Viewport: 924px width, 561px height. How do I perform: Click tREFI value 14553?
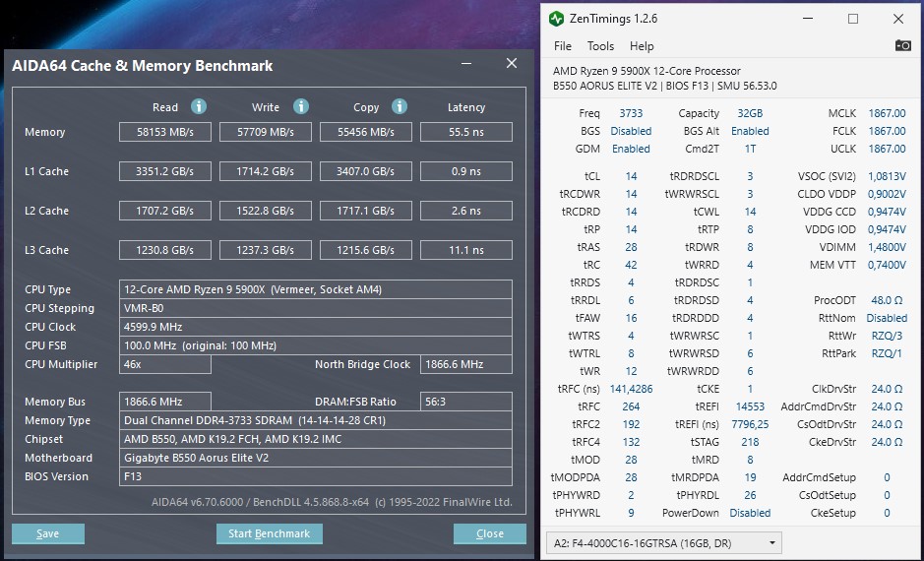pyautogui.click(x=750, y=406)
